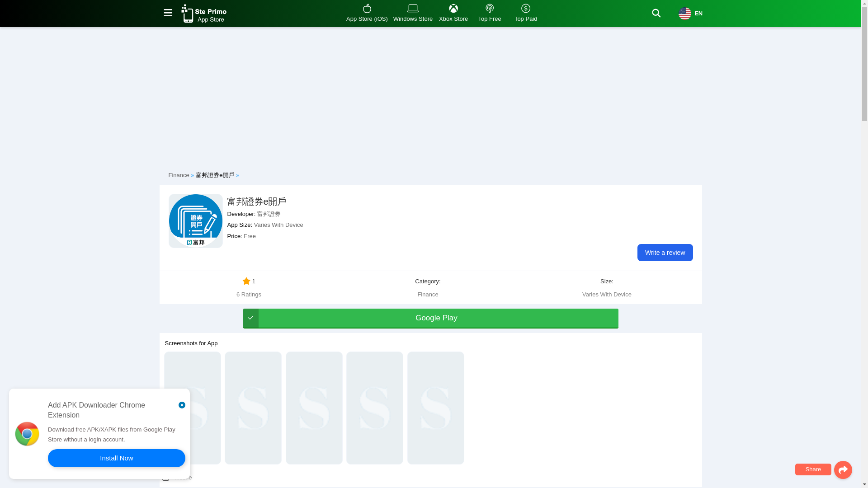Click the Install Now button

116,458
